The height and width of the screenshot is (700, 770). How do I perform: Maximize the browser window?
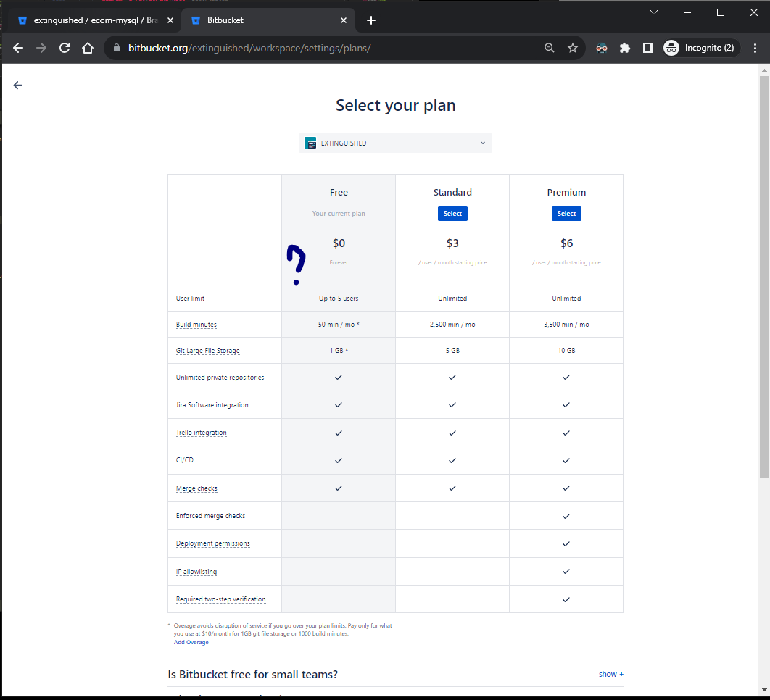point(721,12)
